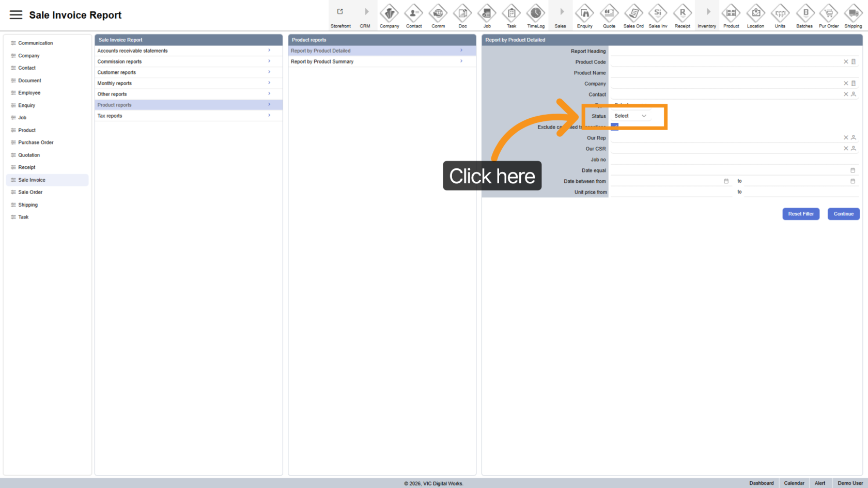Open the hamburger menu beside Sale Invoice Report
This screenshot has width=868, height=488.
click(16, 15)
